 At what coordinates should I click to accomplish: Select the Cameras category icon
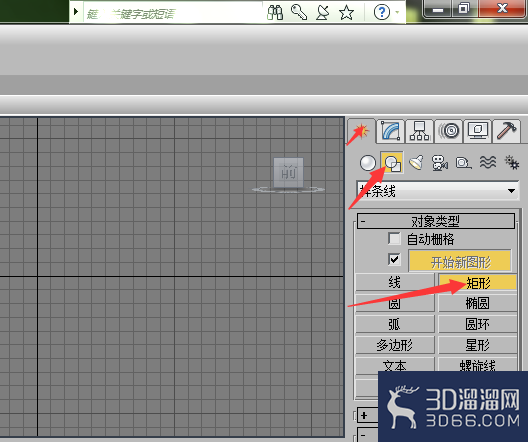point(440,163)
